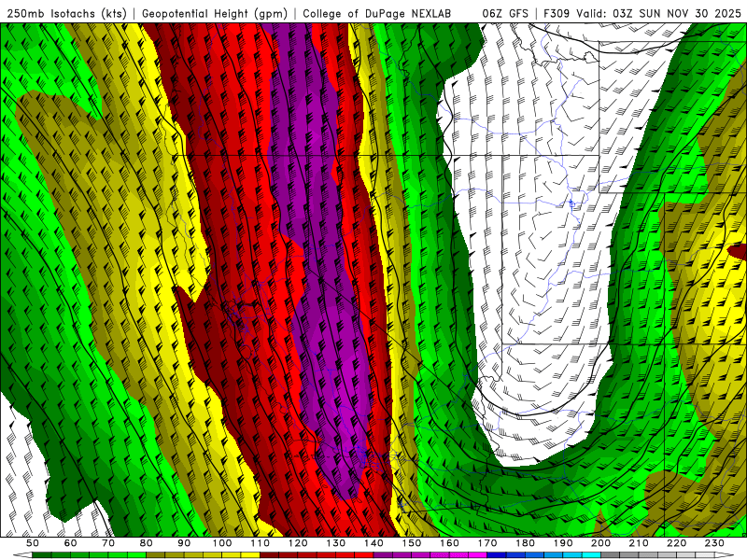Select the dark purple 140–145 kt legend swatch
747x560 pixels.
point(383,555)
